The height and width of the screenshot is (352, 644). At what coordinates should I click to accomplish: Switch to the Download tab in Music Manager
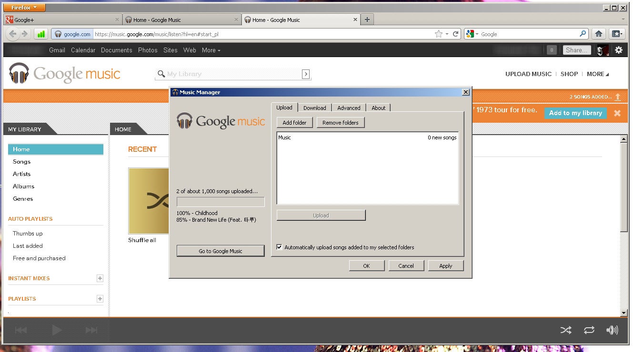[x=315, y=108]
